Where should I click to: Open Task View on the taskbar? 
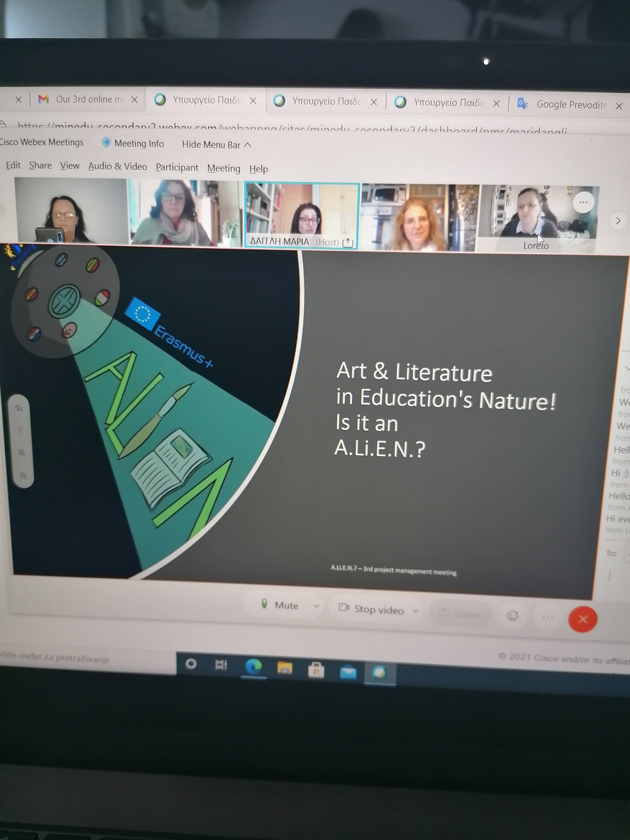click(x=221, y=665)
